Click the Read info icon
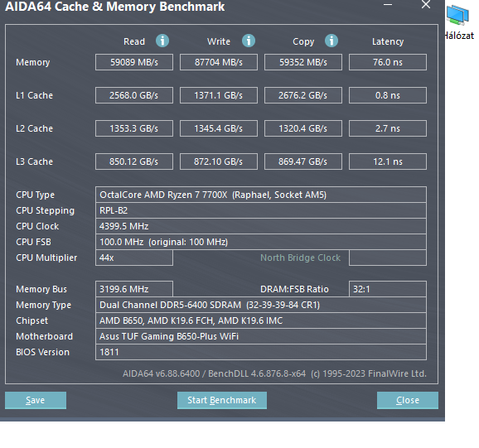479x448 pixels. (162, 41)
